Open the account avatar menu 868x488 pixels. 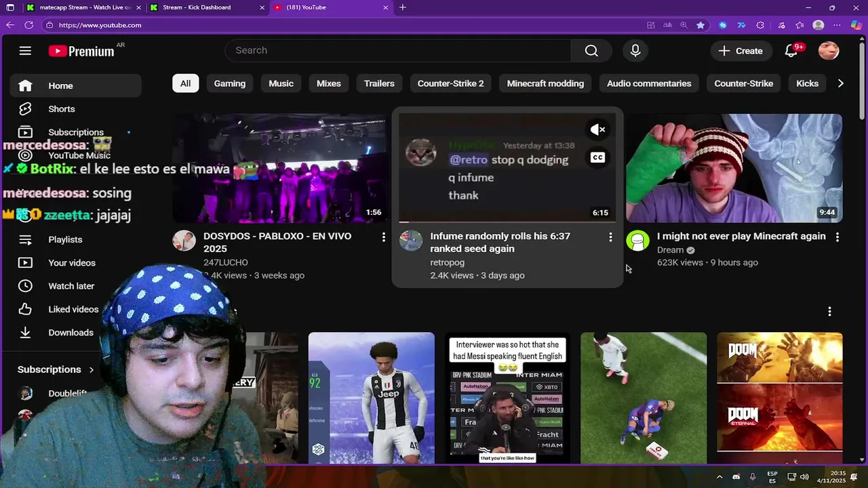point(829,51)
